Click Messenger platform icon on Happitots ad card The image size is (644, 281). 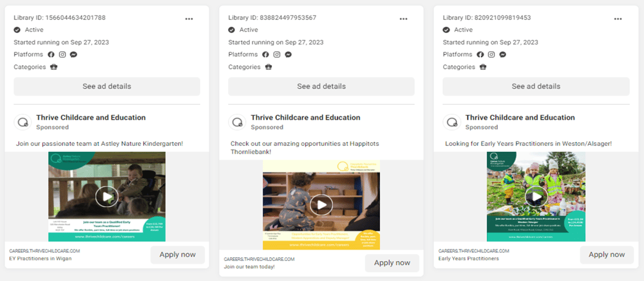pyautogui.click(x=289, y=55)
